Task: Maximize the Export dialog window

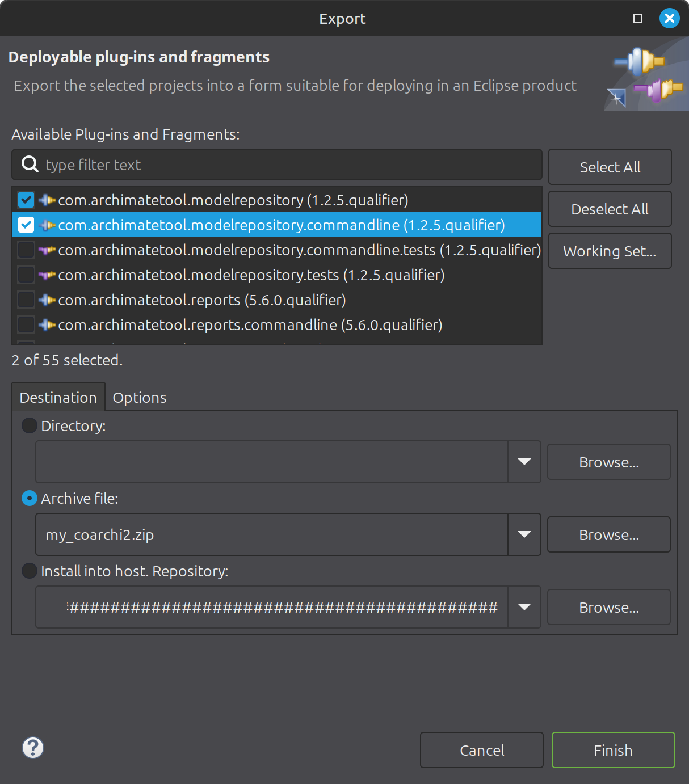Action: coord(638,18)
